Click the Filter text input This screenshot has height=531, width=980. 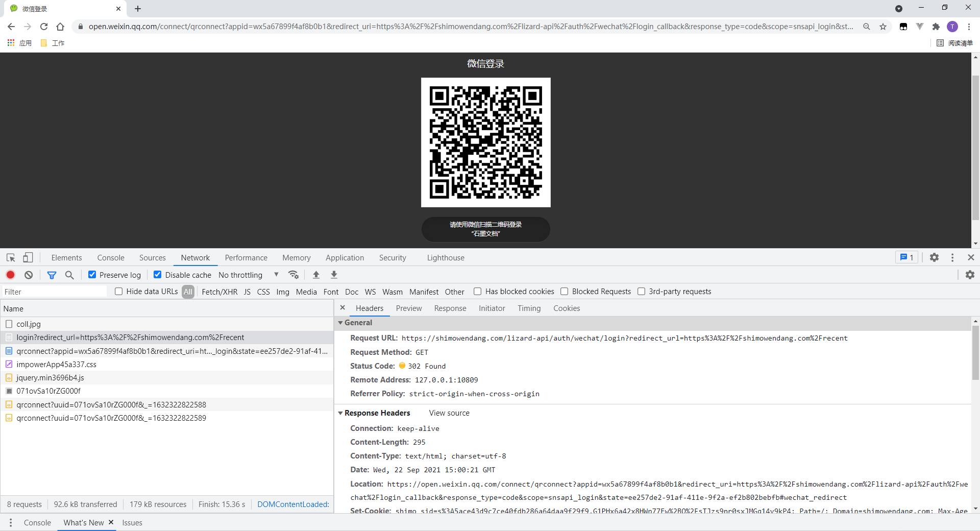point(54,292)
